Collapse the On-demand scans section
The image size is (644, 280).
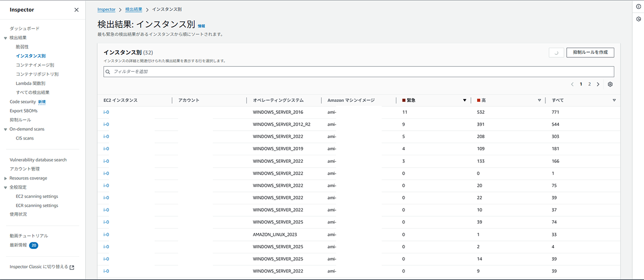point(5,129)
